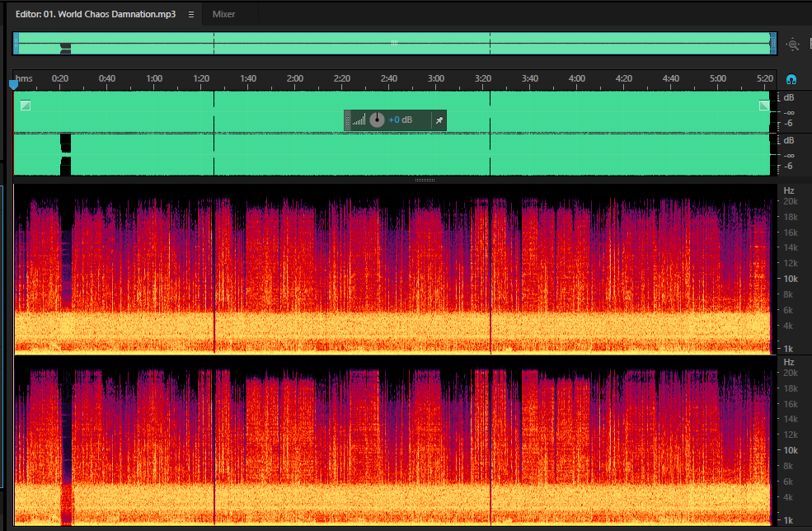Click the -6 amplitude label of the upper channel

[x=788, y=124]
